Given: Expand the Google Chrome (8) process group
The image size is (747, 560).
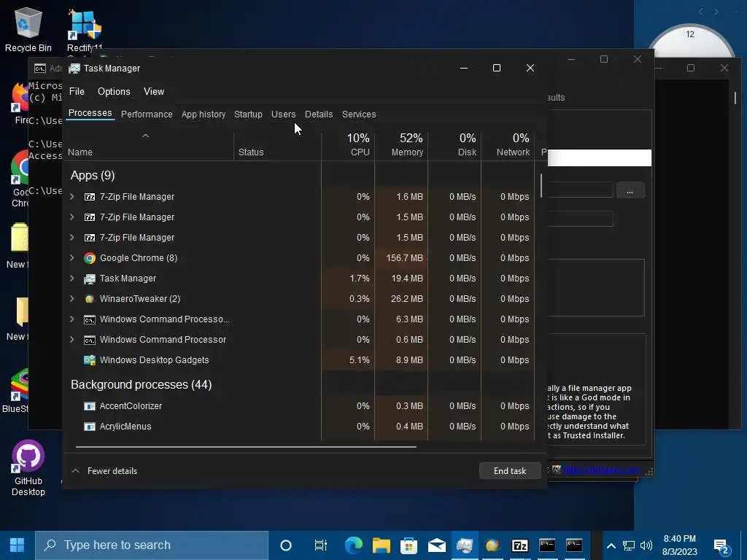Looking at the screenshot, I should pos(72,257).
